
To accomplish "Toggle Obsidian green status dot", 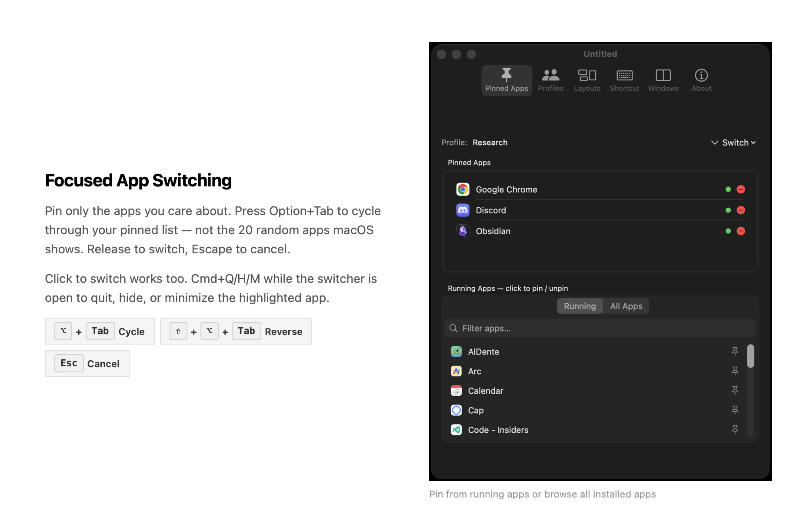I will click(x=728, y=231).
